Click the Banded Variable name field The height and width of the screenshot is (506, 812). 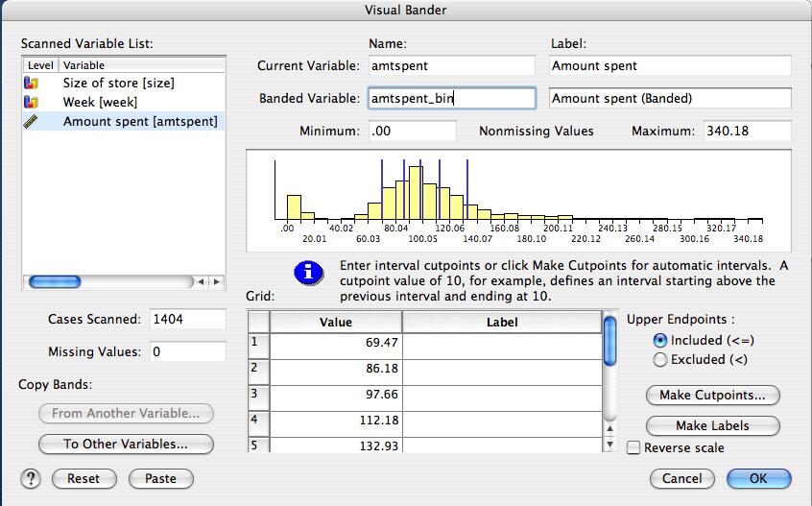coord(452,98)
